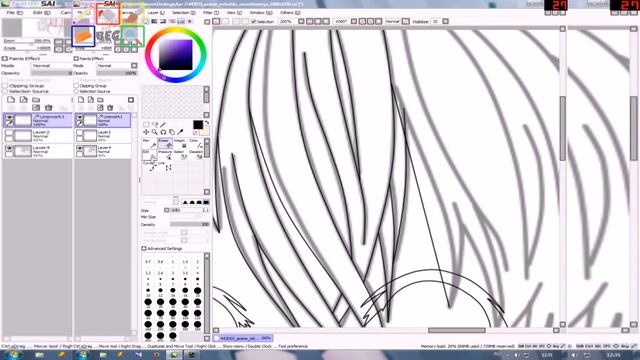Show Layer2 in right-hand layer panel

80,133
